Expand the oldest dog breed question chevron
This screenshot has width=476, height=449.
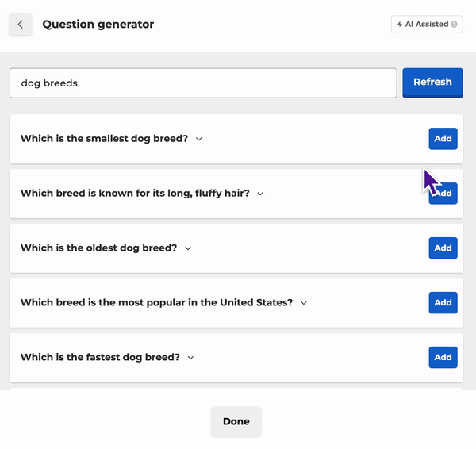[188, 248]
